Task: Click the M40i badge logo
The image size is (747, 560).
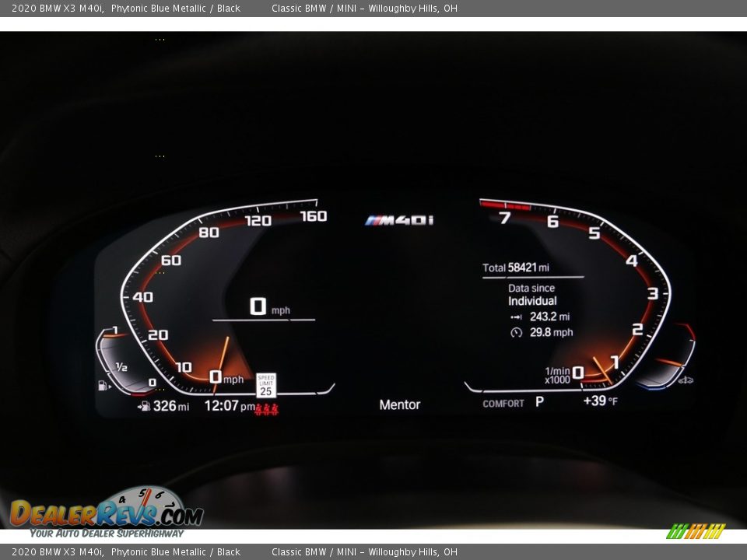Action: [x=399, y=220]
